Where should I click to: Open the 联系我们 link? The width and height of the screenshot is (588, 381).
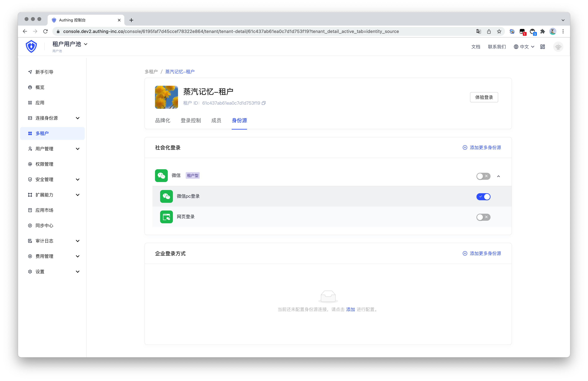click(497, 47)
